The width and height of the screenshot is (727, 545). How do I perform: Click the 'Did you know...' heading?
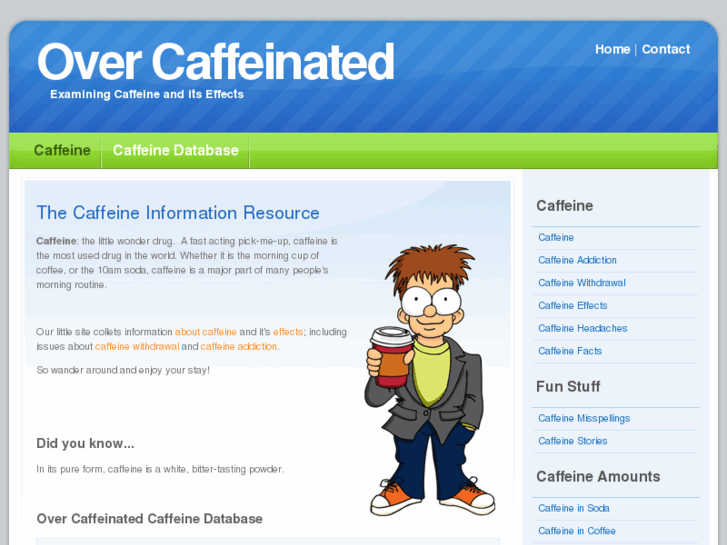[x=85, y=443]
